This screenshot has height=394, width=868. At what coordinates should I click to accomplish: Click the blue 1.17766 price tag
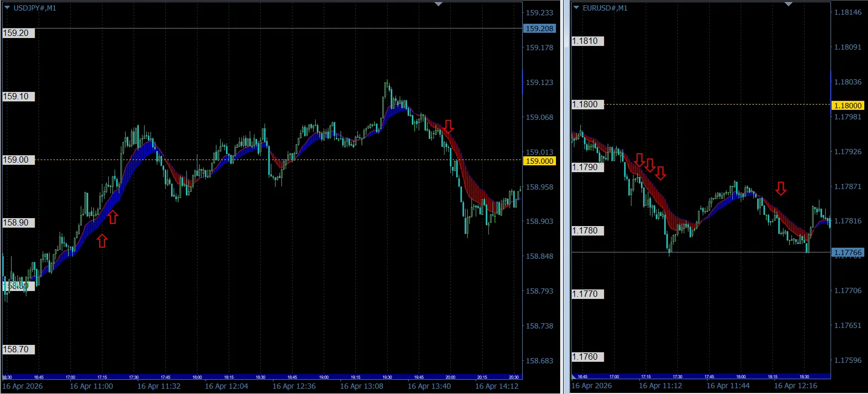(848, 252)
